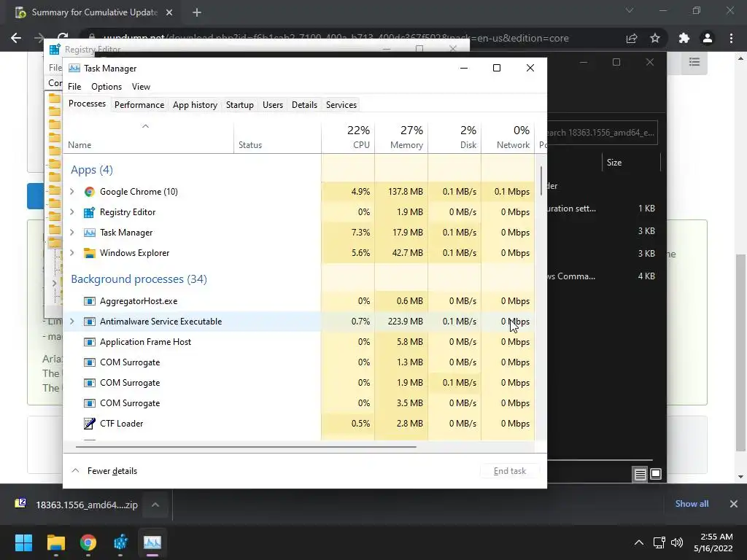Switch to the Details tab

[304, 105]
